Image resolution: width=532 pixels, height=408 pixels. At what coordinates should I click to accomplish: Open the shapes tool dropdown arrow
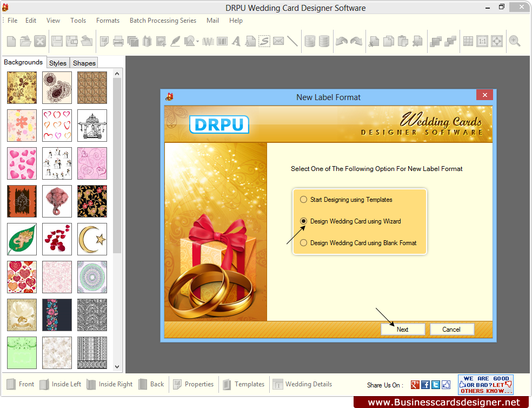(x=197, y=42)
